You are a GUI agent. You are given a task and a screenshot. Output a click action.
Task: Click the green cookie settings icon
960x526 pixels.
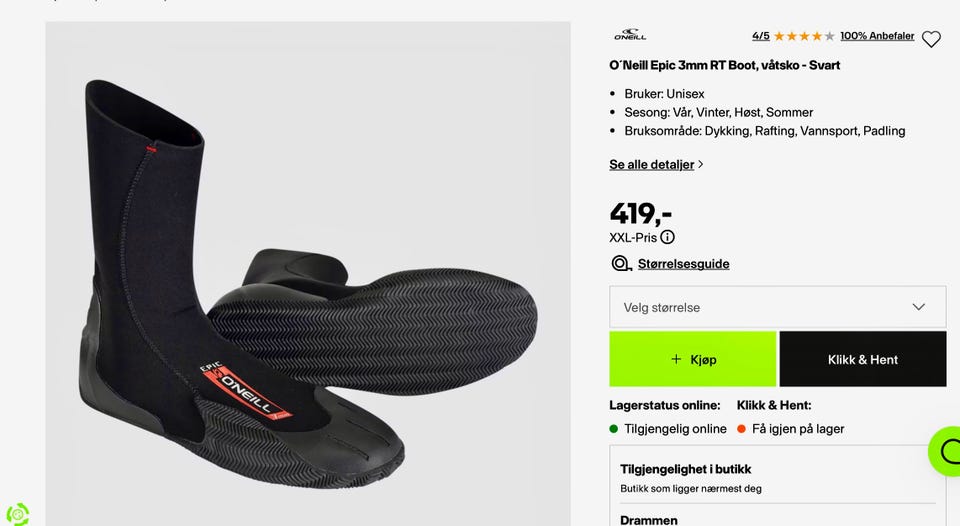point(17,514)
